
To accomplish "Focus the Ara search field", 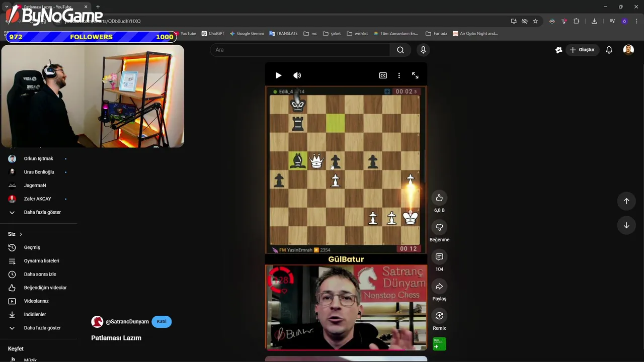I will click(x=300, y=50).
